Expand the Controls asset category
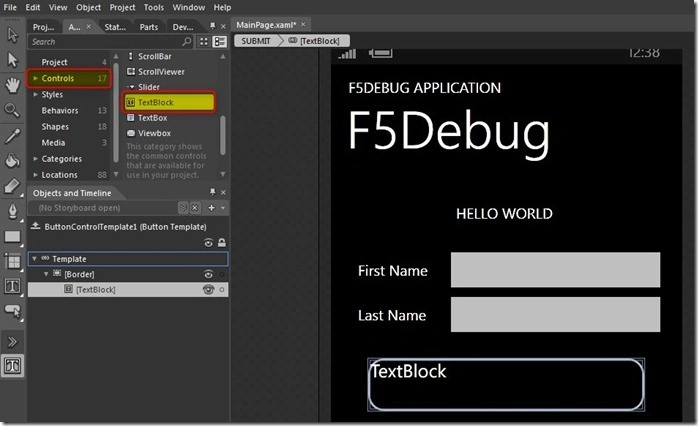Image resolution: width=698 pixels, height=426 pixels. tap(36, 78)
